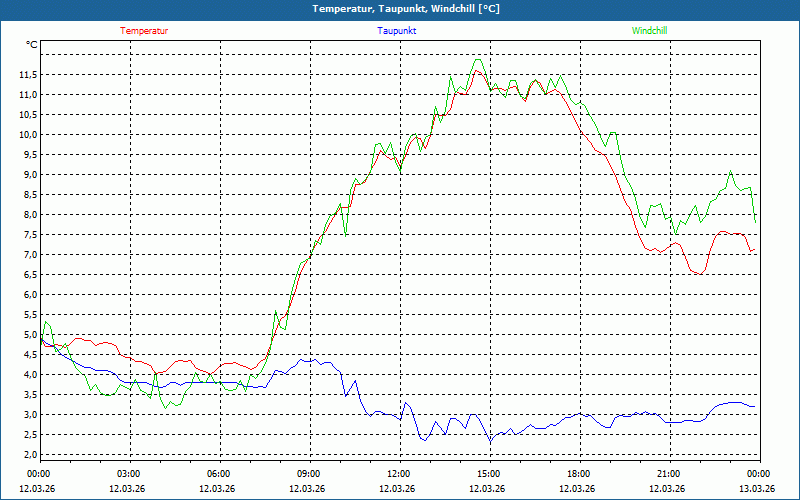
Task: Click the 5,0 value on the y-axis
Action: tap(29, 335)
